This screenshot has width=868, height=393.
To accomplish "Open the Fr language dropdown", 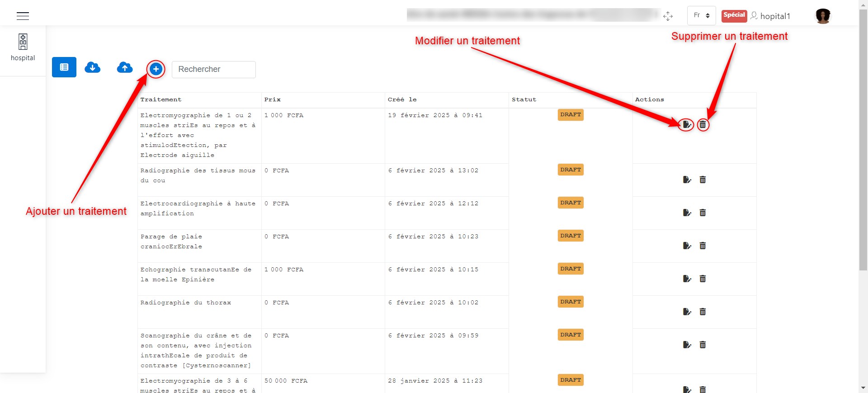I will click(x=701, y=15).
